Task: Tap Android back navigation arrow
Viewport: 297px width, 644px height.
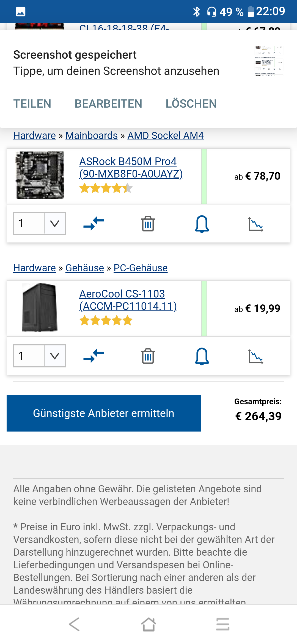Action: [74, 624]
